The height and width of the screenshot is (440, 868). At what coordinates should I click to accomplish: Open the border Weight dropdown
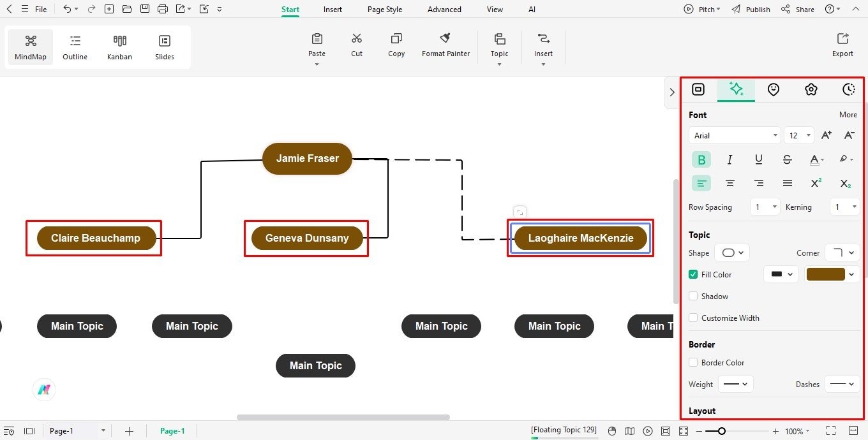pyautogui.click(x=736, y=385)
